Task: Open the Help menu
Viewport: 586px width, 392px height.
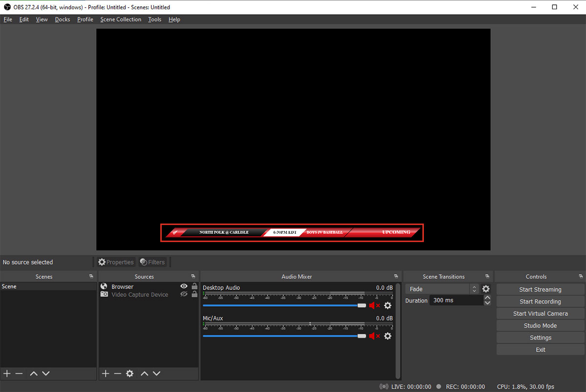Action: coord(174,20)
